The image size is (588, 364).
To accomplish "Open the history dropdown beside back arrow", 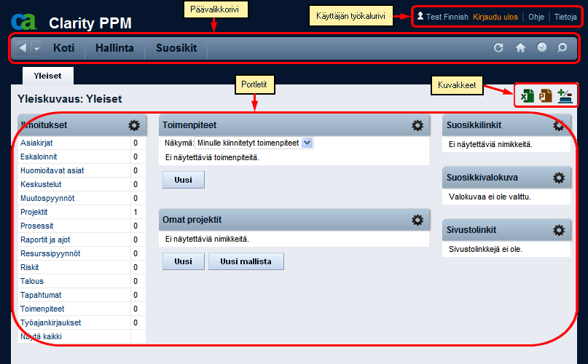I will [x=36, y=48].
